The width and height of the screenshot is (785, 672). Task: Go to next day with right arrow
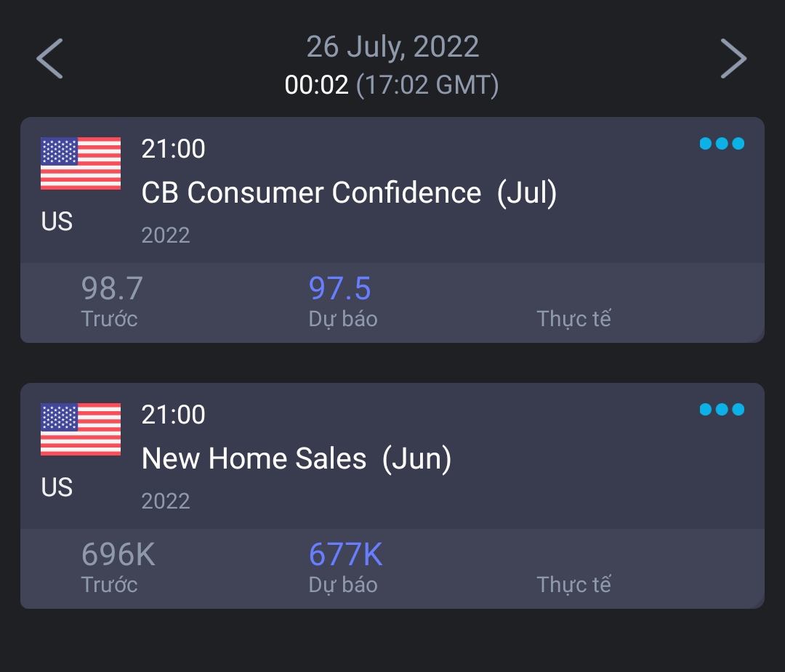click(x=733, y=58)
